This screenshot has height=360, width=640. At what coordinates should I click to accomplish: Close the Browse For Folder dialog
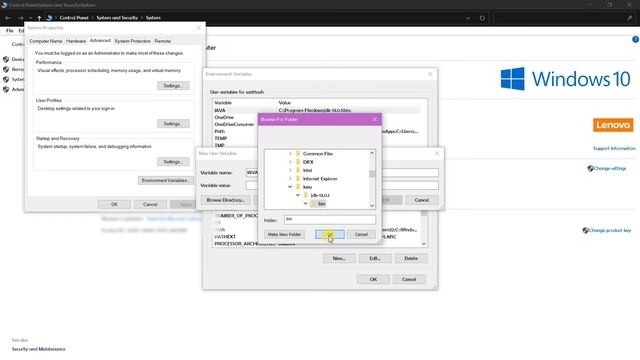pyautogui.click(x=375, y=119)
